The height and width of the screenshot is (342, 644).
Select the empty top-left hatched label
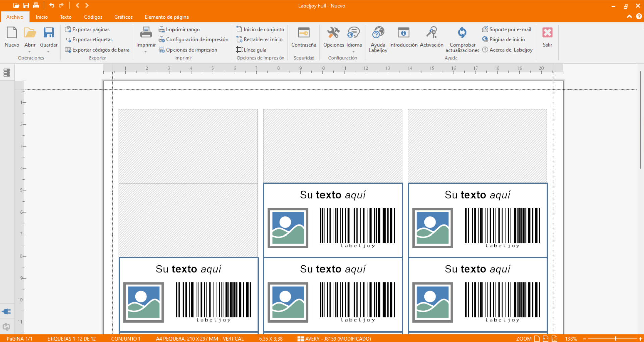coord(188,146)
